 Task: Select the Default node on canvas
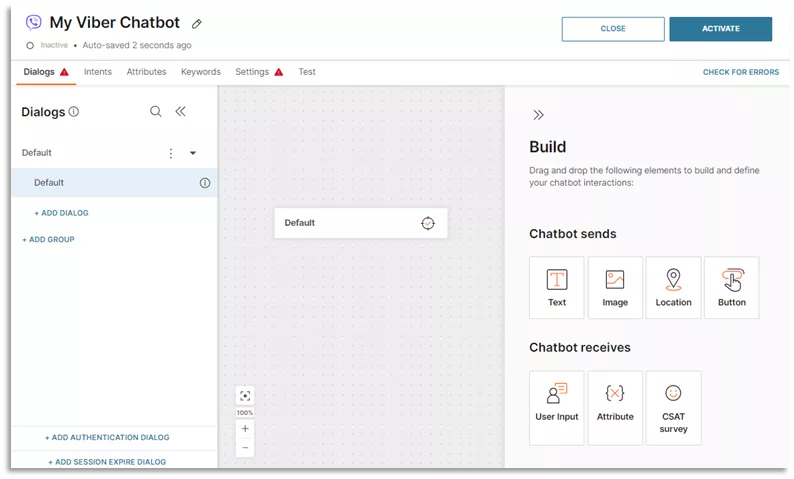pyautogui.click(x=361, y=223)
